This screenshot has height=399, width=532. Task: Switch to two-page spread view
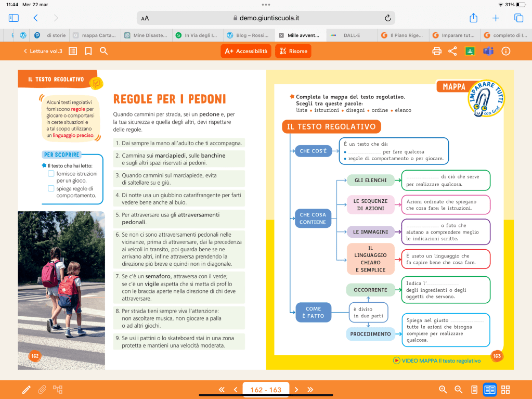(x=489, y=390)
